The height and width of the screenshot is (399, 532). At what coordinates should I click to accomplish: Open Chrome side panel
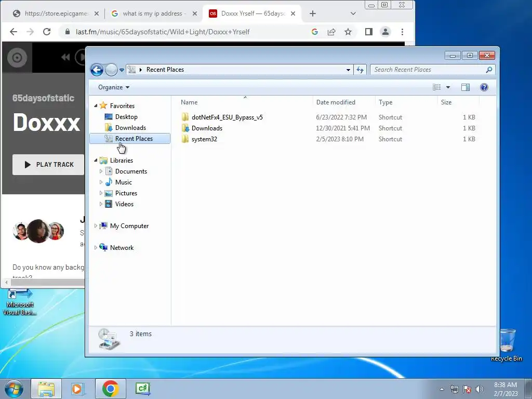pyautogui.click(x=369, y=32)
